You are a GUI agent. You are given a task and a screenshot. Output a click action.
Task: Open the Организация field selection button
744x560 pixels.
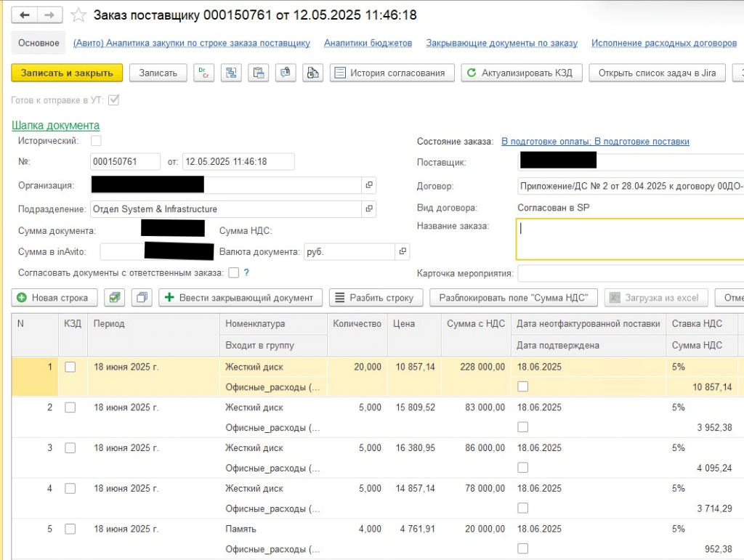369,185
